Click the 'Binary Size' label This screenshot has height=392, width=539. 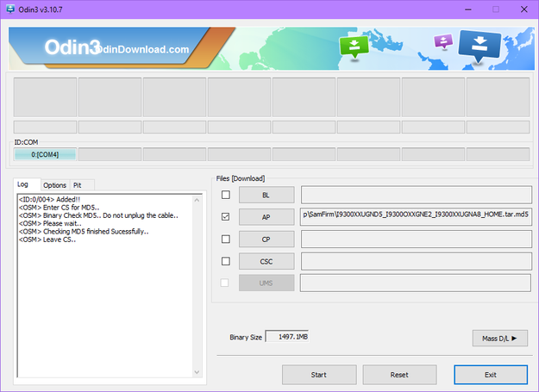click(x=246, y=337)
